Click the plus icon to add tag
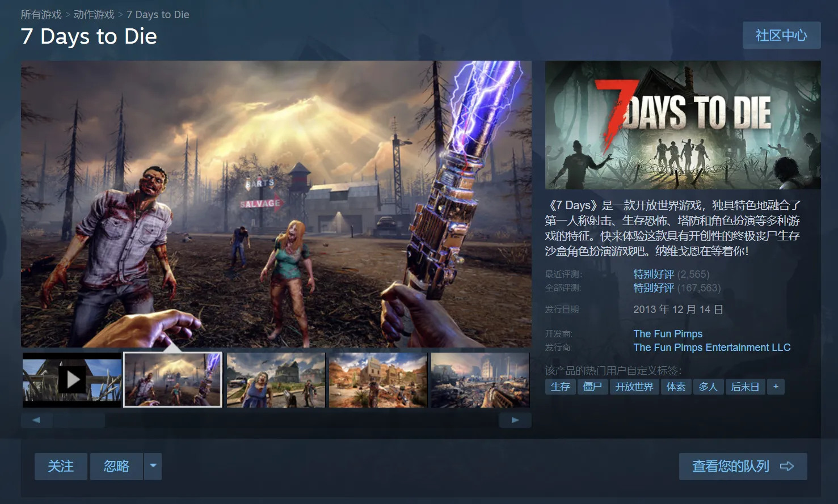 coord(776,387)
